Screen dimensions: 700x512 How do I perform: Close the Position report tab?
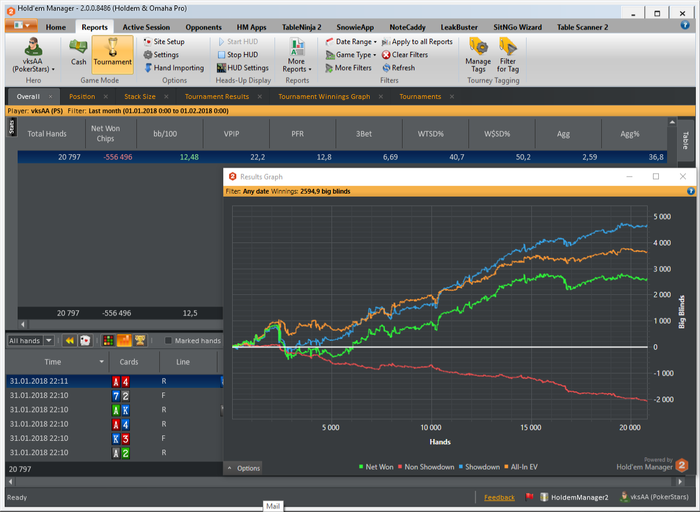(x=106, y=96)
